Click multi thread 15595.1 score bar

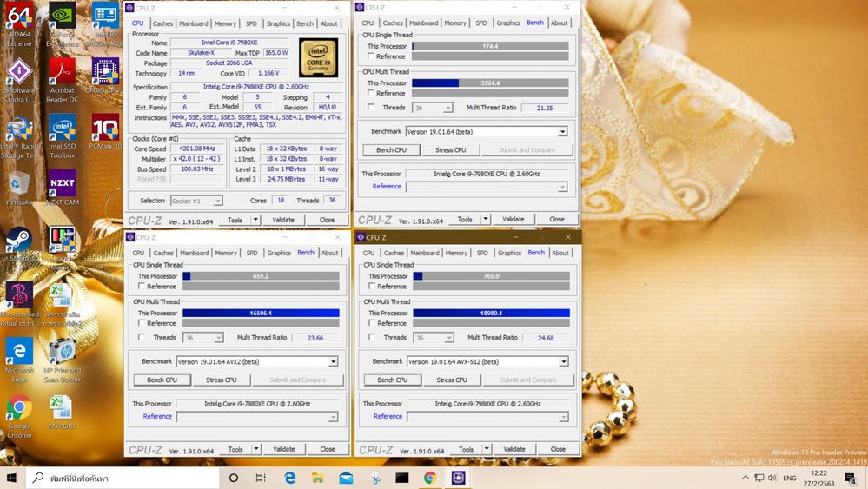261,313
